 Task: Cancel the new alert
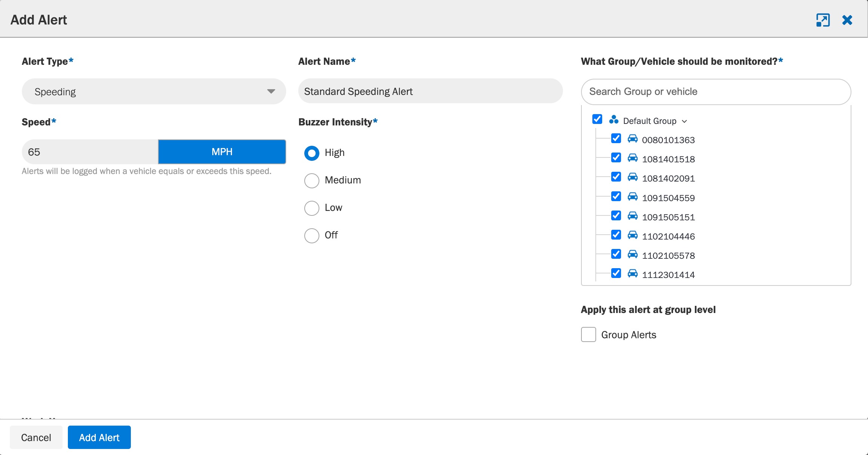36,437
